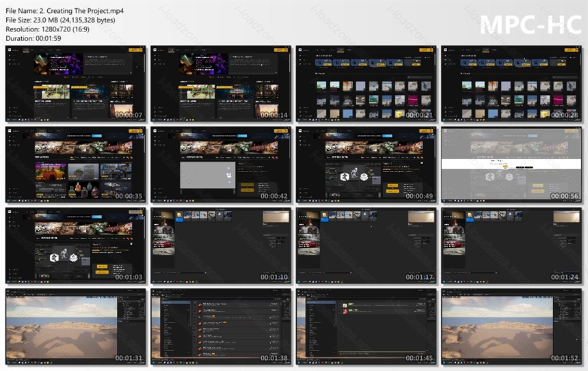Screen dimensions: 588x371
Task: Click the desert viewport frame at 00:01:52
Action: (511, 327)
